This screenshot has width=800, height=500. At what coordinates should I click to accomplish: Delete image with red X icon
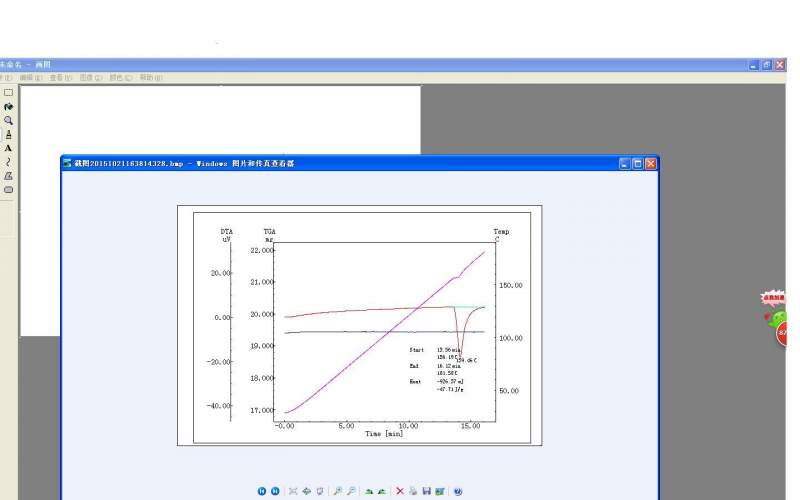coord(400,491)
